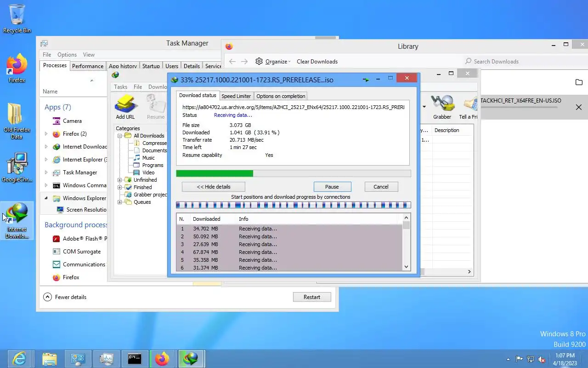This screenshot has width=588, height=368.
Task: Open containing folder icon in Library
Action: [579, 82]
